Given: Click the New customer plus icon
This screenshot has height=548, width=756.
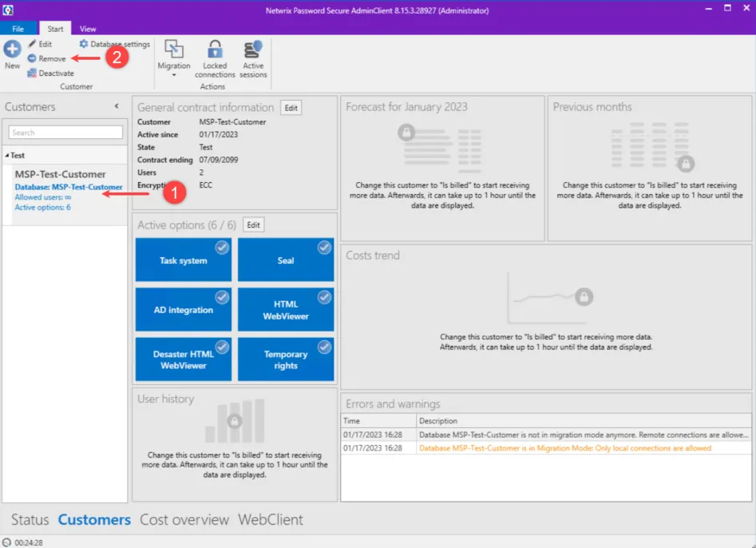Looking at the screenshot, I should [x=13, y=49].
